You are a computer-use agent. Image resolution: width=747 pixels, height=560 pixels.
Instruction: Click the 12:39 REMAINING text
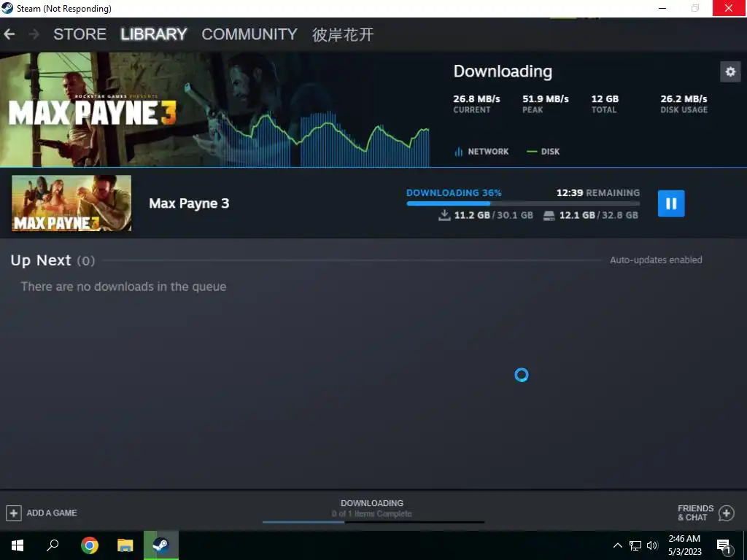pyautogui.click(x=598, y=192)
